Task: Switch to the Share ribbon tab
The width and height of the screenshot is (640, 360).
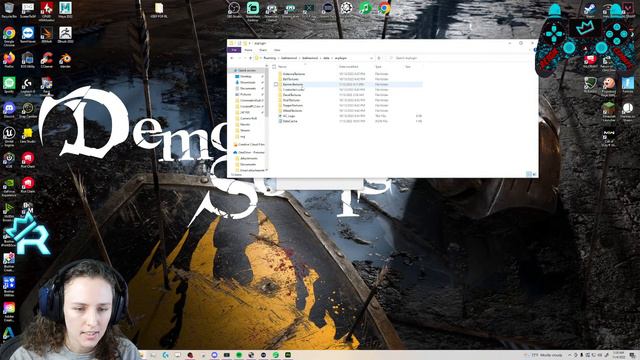Action: tap(263, 50)
